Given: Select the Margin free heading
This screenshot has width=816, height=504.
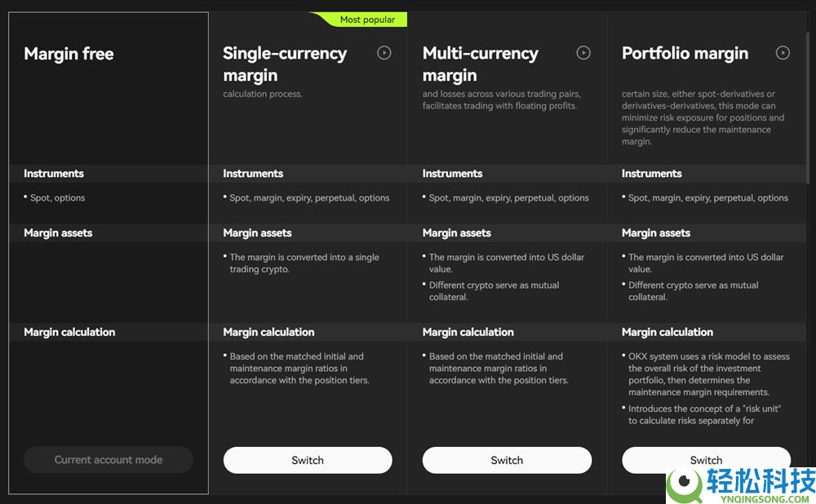Looking at the screenshot, I should click(69, 54).
